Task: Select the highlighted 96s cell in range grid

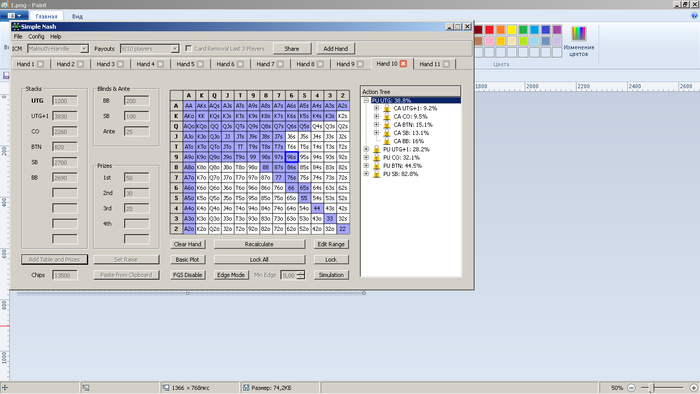Action: (292, 157)
